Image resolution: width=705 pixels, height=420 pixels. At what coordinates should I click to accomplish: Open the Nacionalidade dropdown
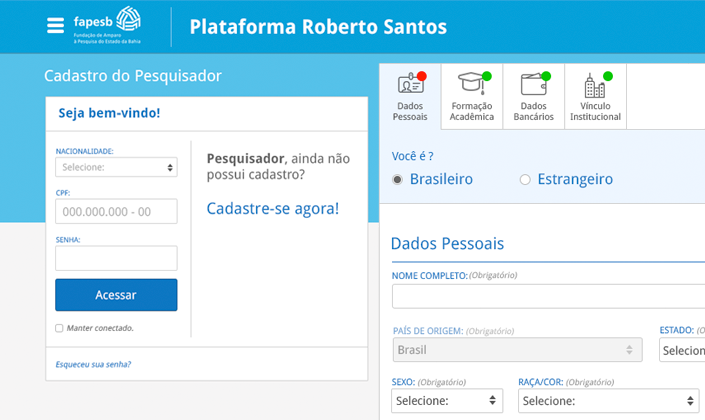pos(116,168)
